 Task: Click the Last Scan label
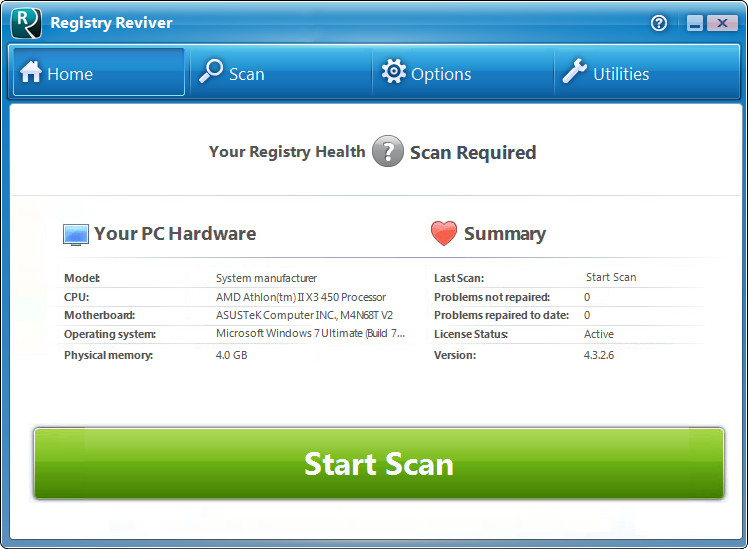pyautogui.click(x=459, y=278)
